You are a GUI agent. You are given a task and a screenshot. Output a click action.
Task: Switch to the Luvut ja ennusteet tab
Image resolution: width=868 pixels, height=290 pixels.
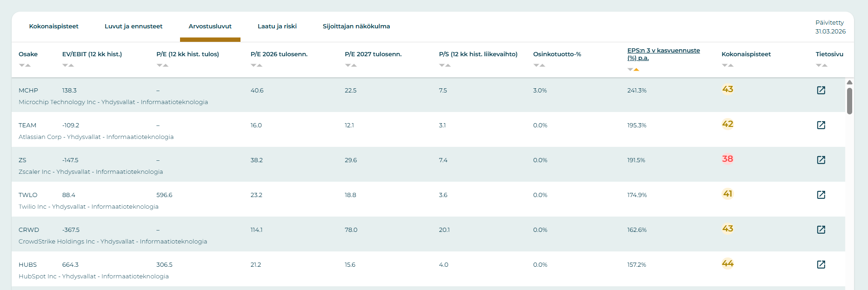click(134, 26)
